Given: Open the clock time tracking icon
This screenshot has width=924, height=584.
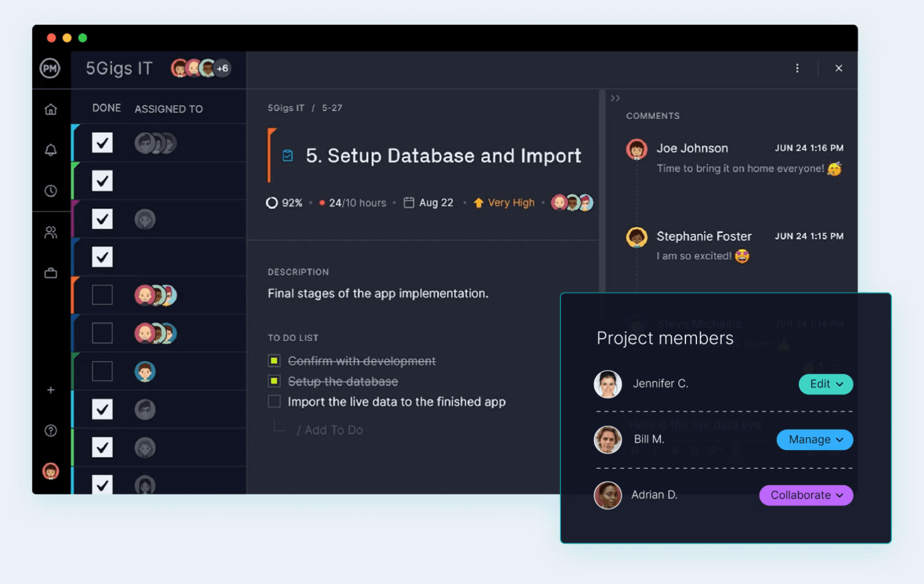Looking at the screenshot, I should 51,191.
